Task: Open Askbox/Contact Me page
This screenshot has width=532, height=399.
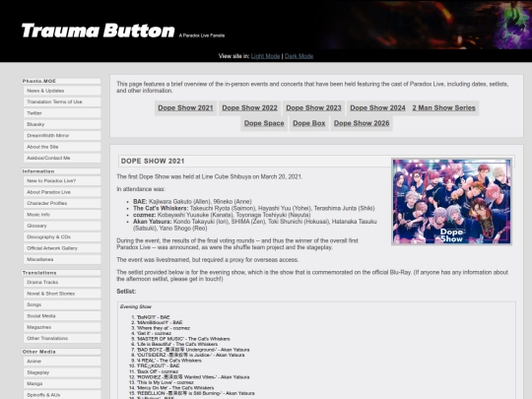Action: [x=62, y=158]
